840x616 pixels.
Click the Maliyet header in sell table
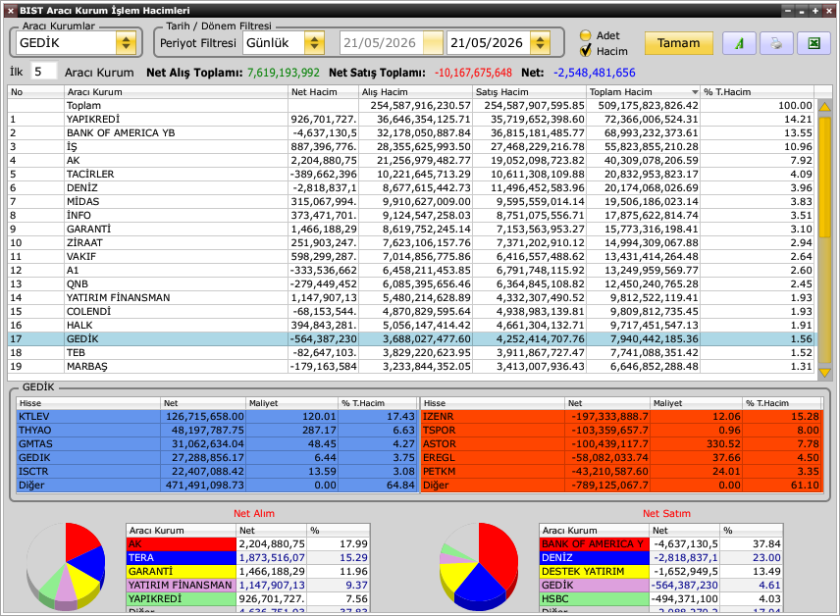click(x=695, y=403)
